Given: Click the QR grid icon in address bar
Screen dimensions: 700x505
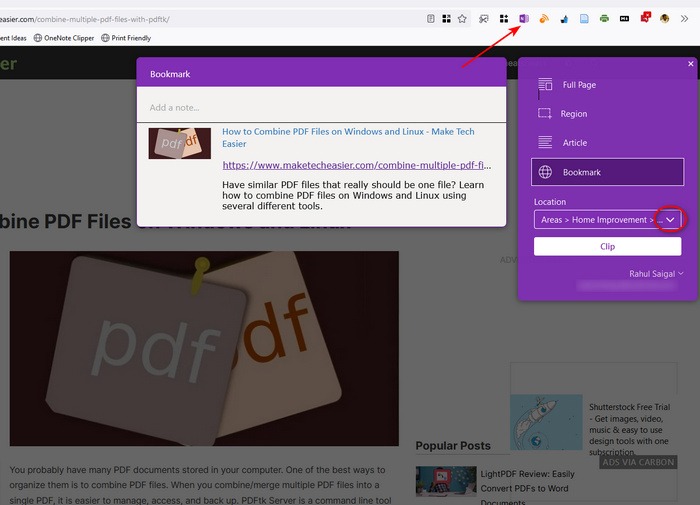Looking at the screenshot, I should (x=446, y=19).
